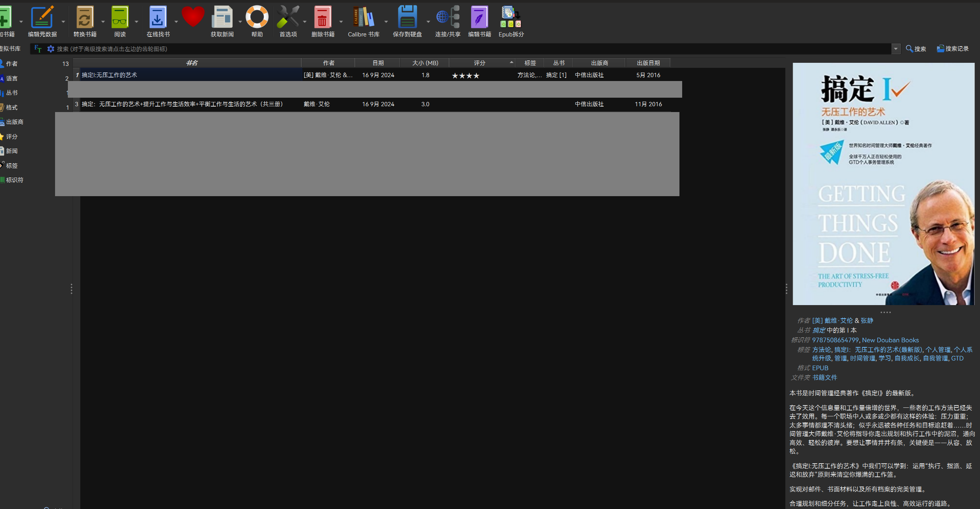
Task: Expand the search history dropdown arrow
Action: tap(895, 49)
